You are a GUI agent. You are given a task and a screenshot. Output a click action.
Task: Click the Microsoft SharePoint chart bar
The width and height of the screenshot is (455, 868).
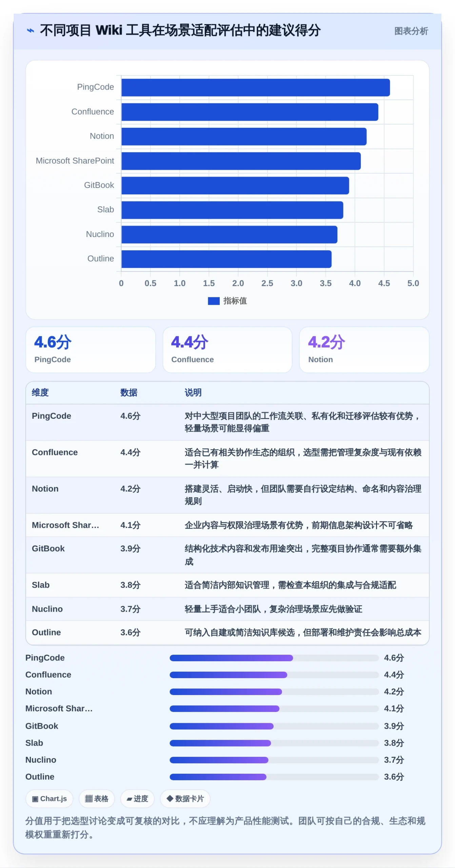coord(241,161)
